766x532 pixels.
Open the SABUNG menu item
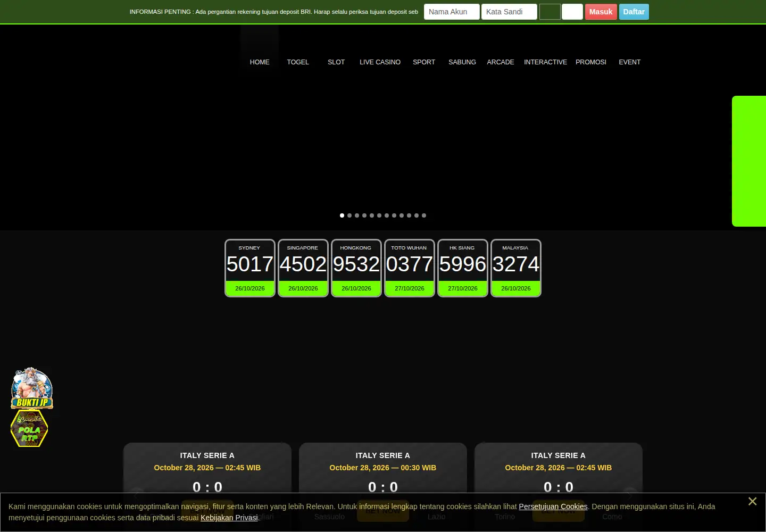[x=462, y=62]
